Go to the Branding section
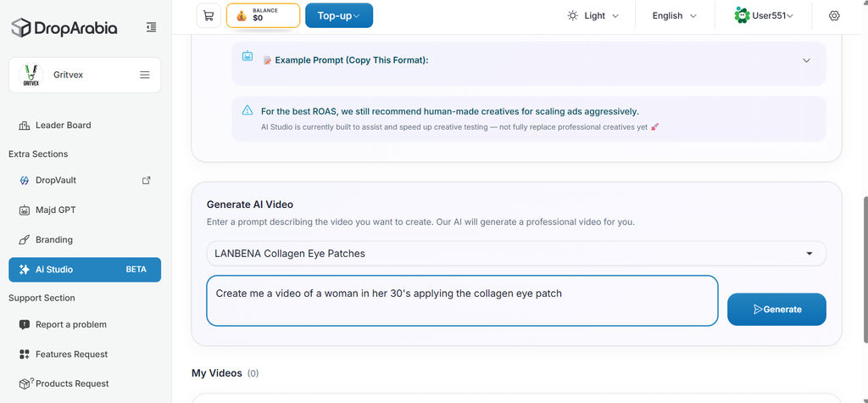Viewport: 868px width, 403px height. pyautogui.click(x=85, y=240)
